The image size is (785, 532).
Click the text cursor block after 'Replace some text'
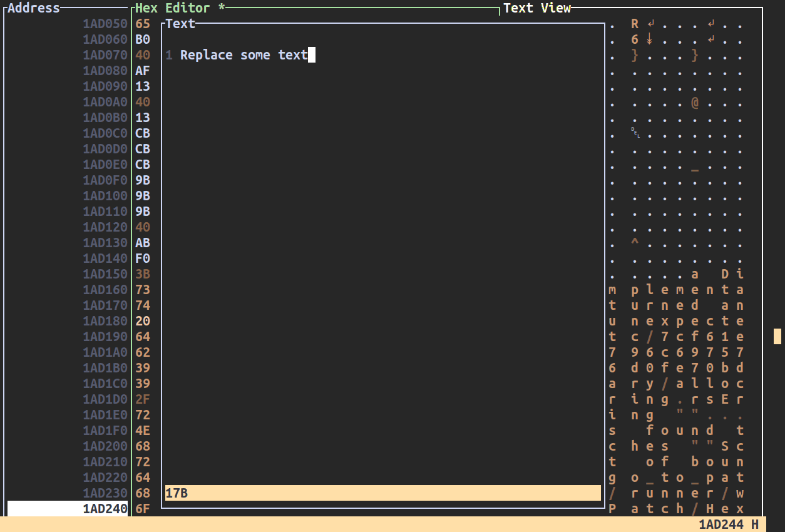pos(312,55)
